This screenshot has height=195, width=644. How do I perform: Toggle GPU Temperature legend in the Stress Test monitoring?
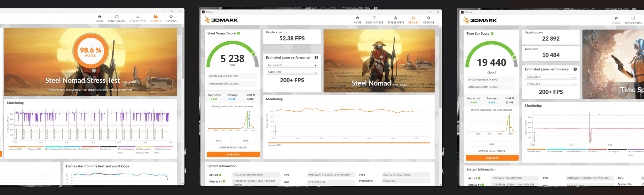click(x=72, y=148)
